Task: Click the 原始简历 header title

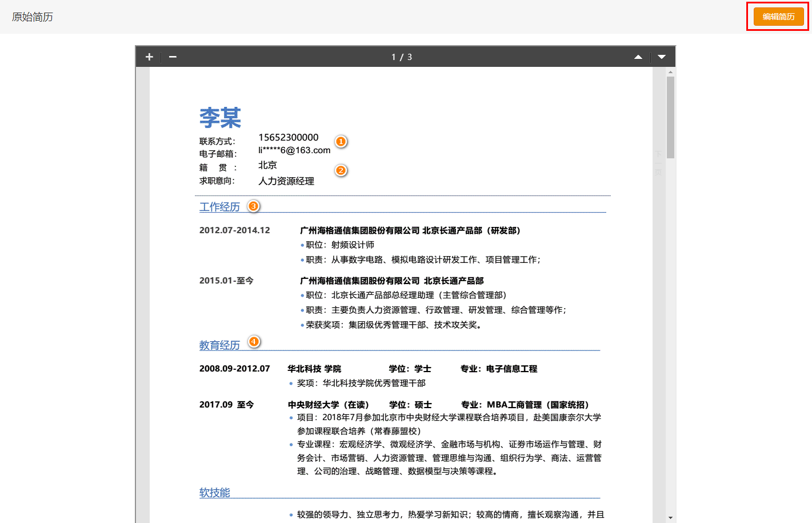Action: coord(33,17)
